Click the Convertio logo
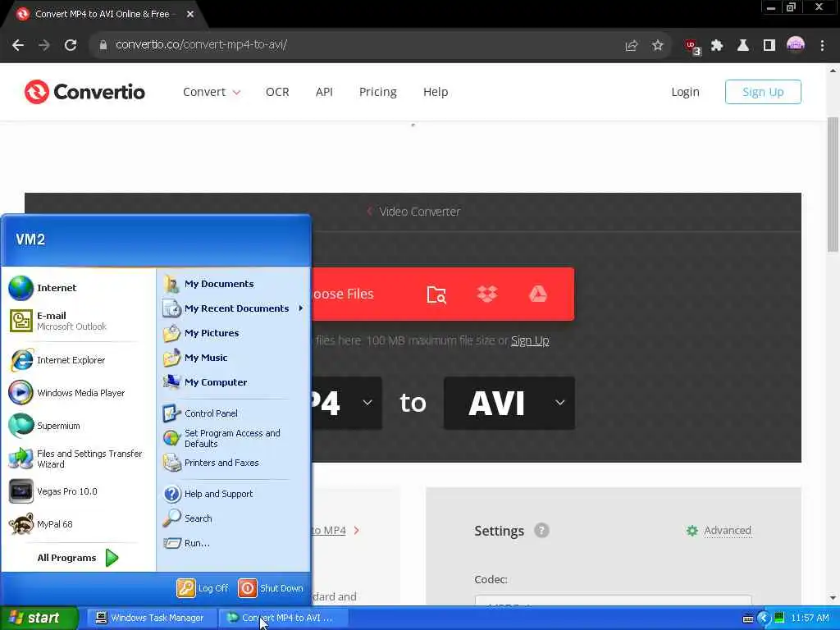This screenshot has height=630, width=840. pos(84,92)
